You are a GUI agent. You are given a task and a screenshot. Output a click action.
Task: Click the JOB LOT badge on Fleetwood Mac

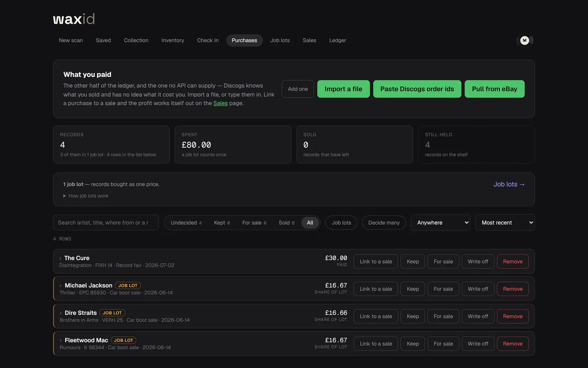pos(123,341)
